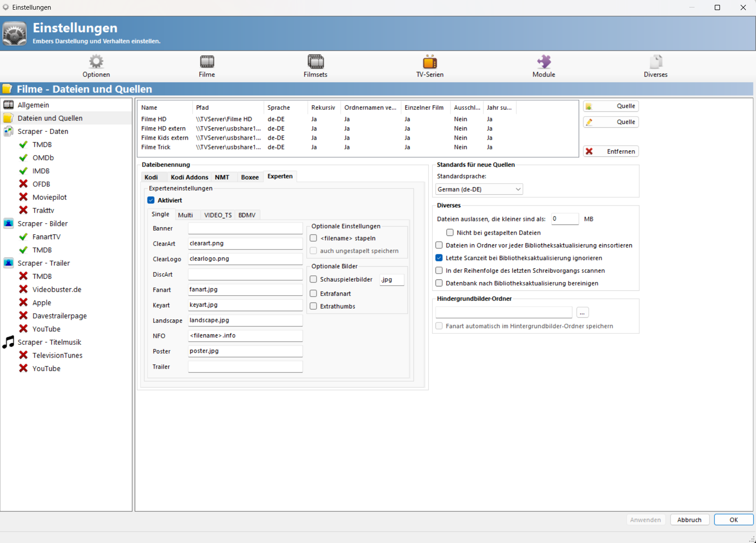Screen dimensions: 756x543
Task: Open the Standardsprache dropdown
Action: [479, 189]
